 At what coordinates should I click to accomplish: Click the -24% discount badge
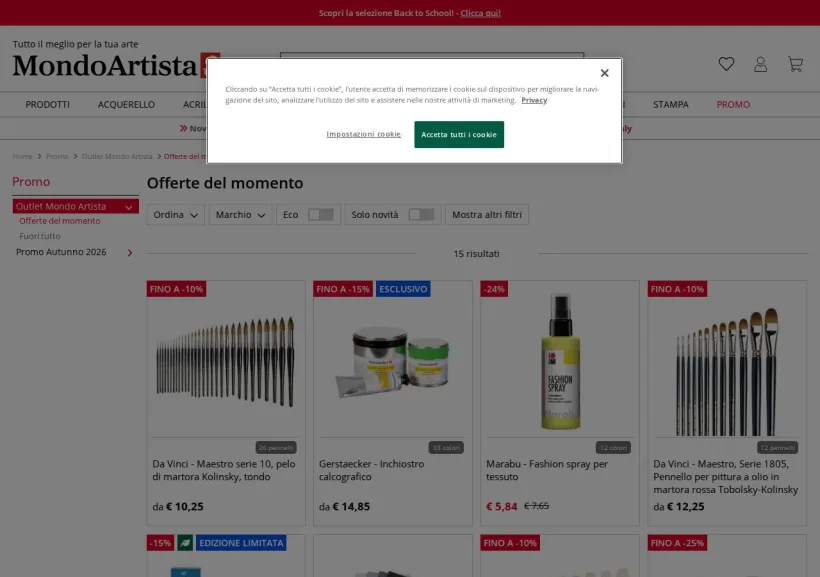point(494,289)
